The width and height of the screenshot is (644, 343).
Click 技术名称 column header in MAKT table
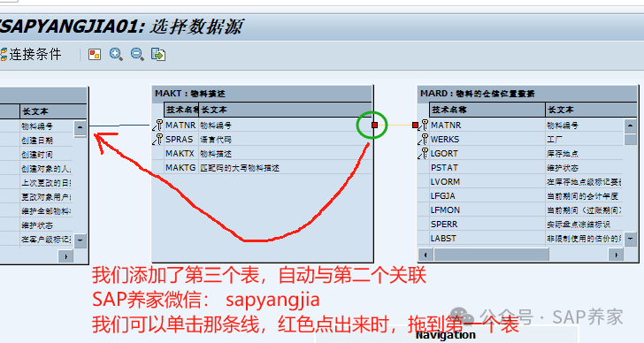click(x=182, y=110)
